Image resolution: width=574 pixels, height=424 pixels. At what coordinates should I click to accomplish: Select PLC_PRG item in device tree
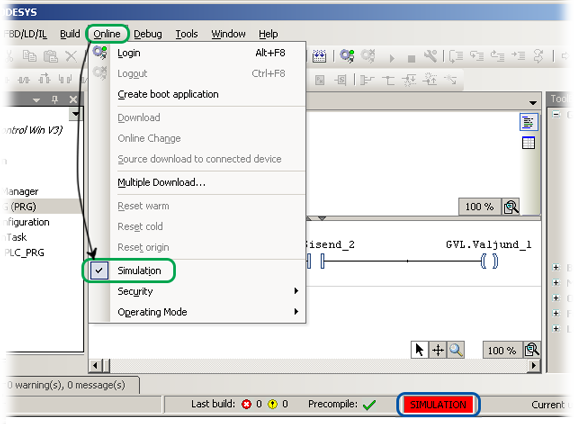(24, 253)
